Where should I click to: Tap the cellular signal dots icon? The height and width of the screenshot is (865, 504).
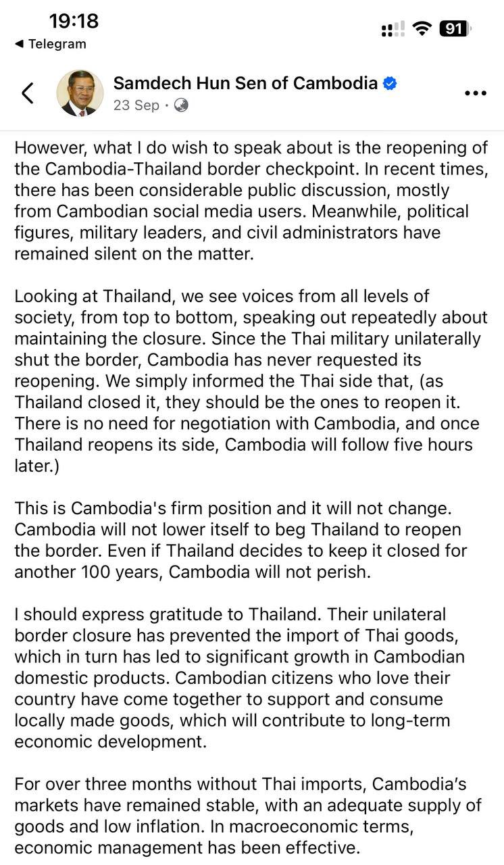pos(393,29)
